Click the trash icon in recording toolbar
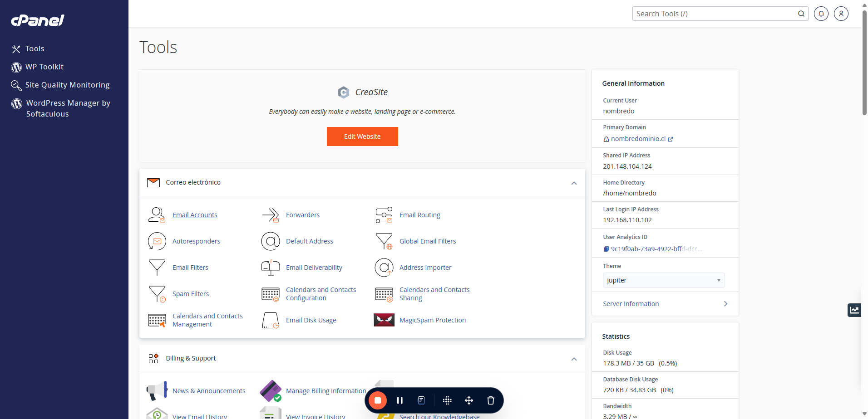Viewport: 868px width, 419px height. (490, 400)
